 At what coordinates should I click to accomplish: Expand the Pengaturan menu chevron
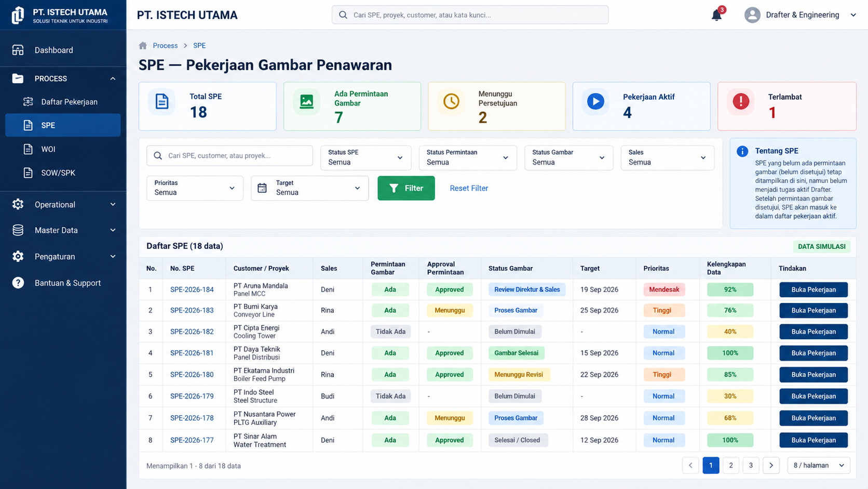(x=113, y=256)
